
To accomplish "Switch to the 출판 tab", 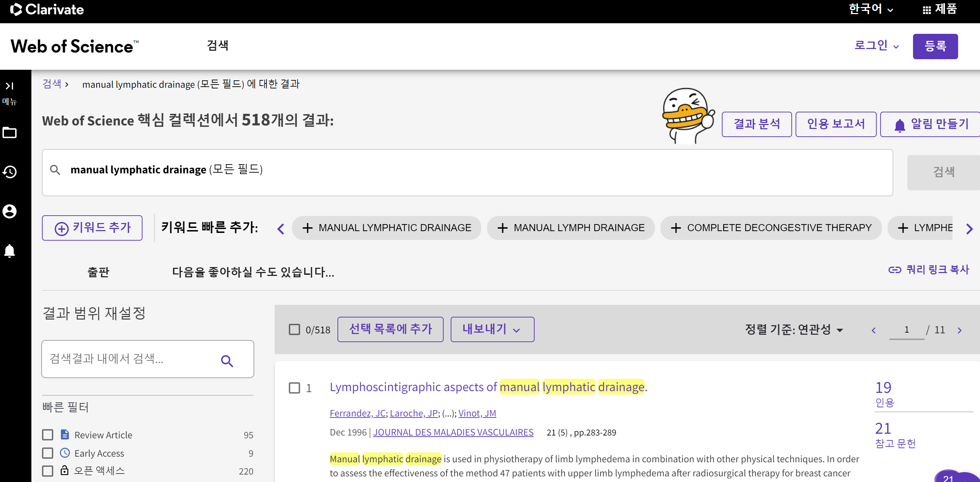I will coord(98,272).
